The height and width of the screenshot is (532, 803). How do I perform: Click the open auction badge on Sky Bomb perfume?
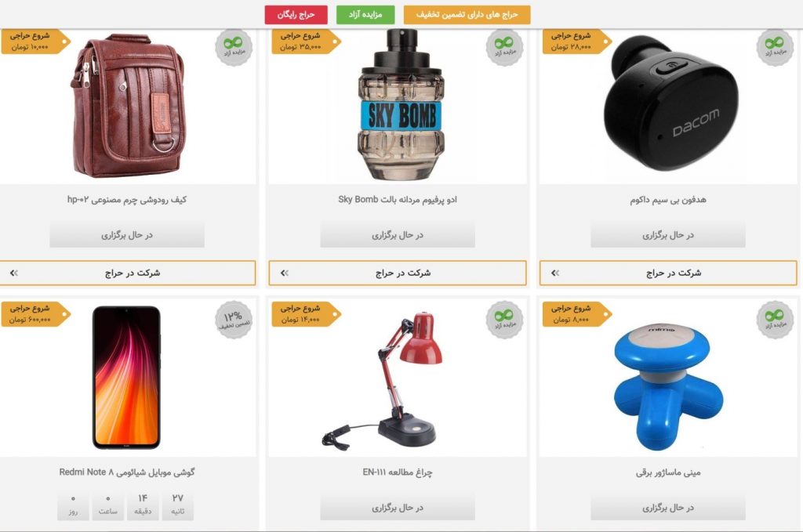click(x=504, y=48)
